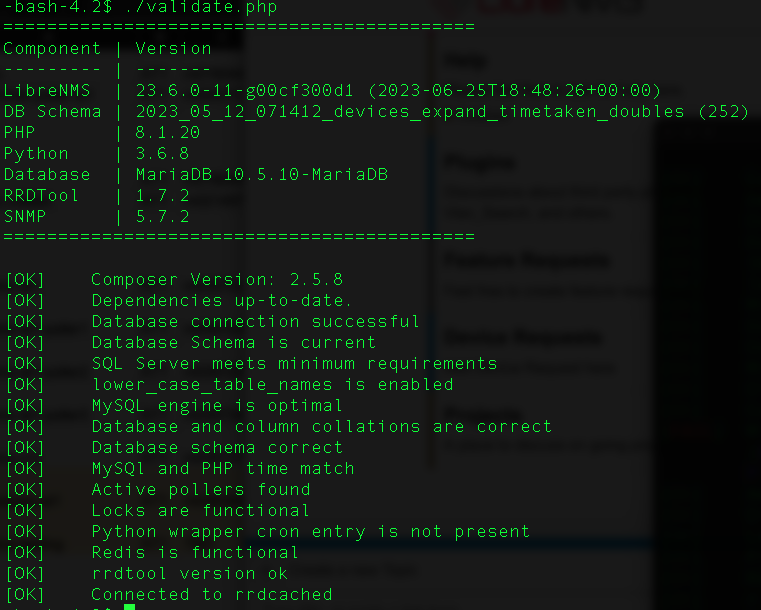Click the RRDTool version 1.7.2 value

point(162,195)
